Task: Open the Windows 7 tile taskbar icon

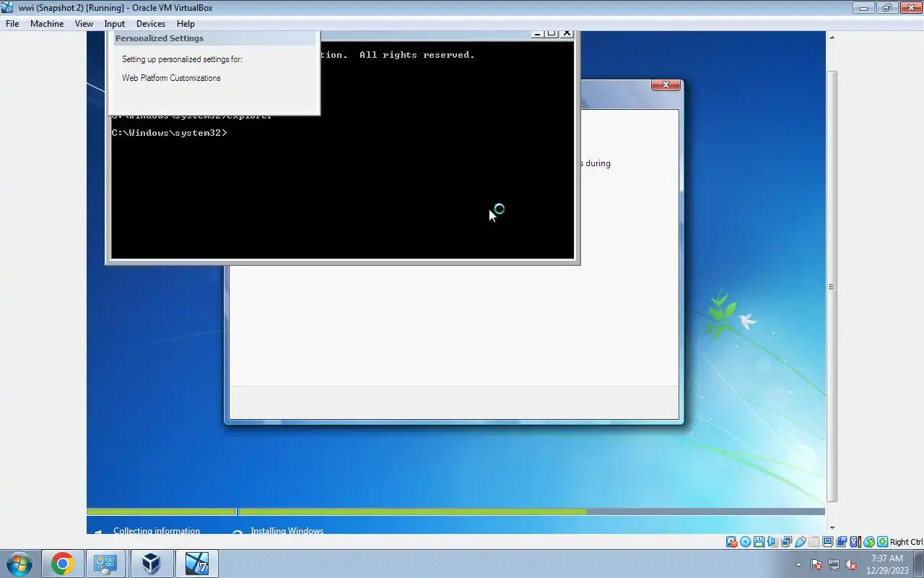Action: click(x=196, y=564)
